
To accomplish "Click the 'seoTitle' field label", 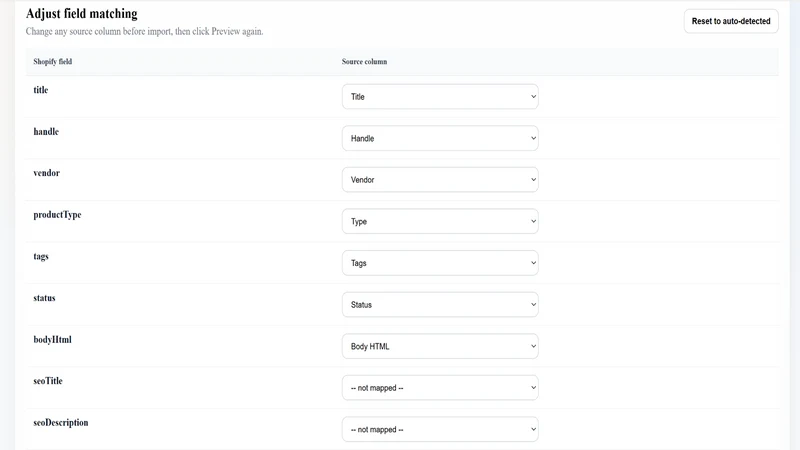I will click(x=48, y=381).
